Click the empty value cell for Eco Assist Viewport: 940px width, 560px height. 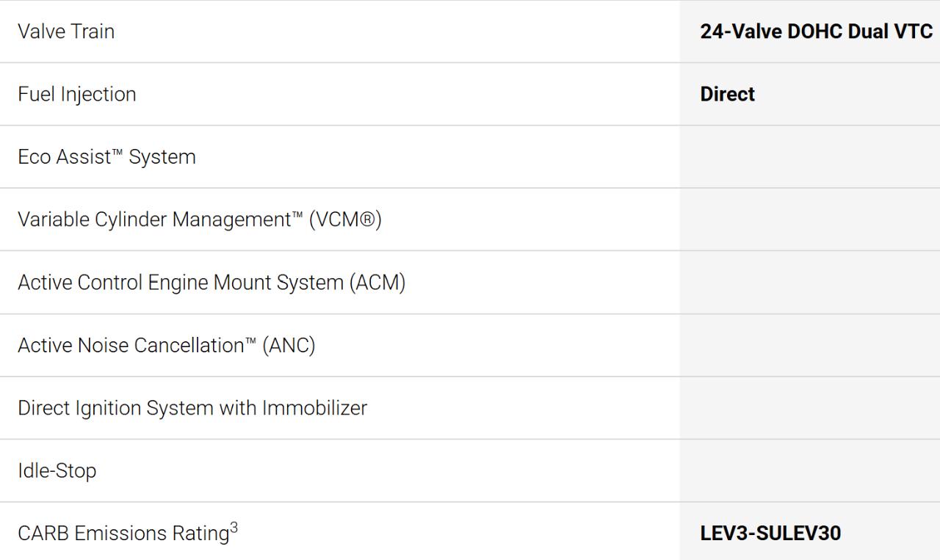pos(809,157)
